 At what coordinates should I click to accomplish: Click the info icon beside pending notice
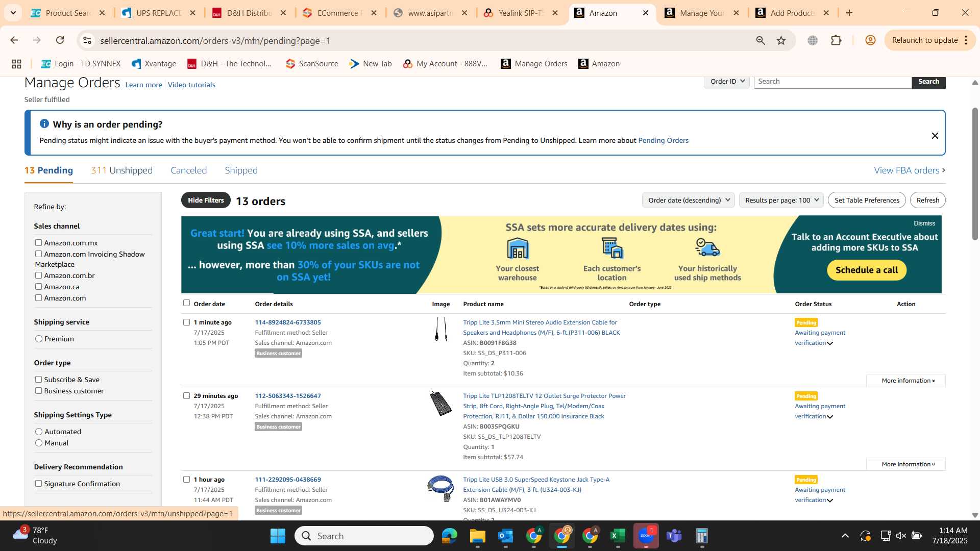click(44, 124)
